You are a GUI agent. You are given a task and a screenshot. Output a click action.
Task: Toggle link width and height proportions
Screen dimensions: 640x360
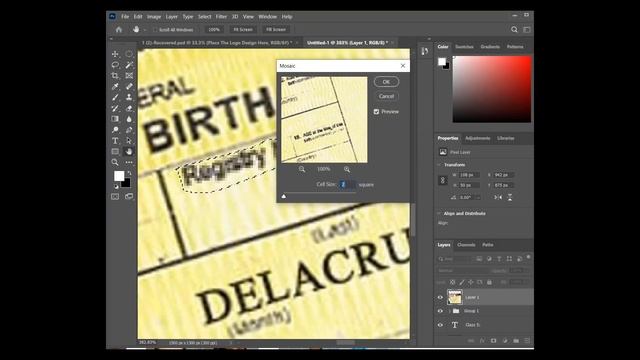pos(443,180)
